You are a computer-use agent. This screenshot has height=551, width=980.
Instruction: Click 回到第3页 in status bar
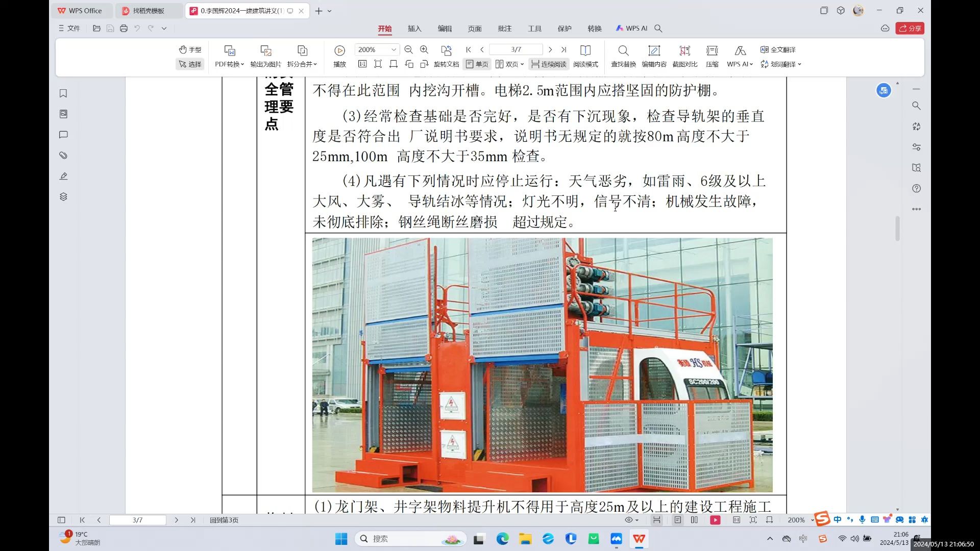tap(224, 520)
